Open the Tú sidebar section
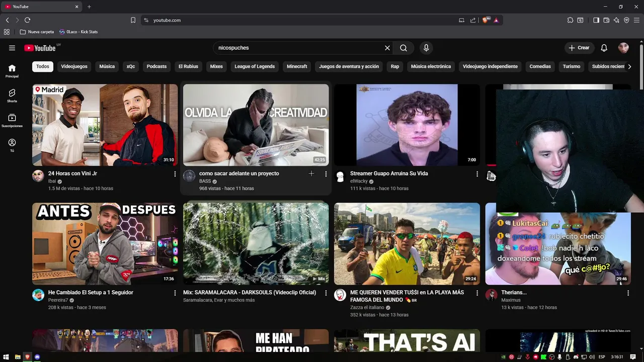 (x=12, y=145)
